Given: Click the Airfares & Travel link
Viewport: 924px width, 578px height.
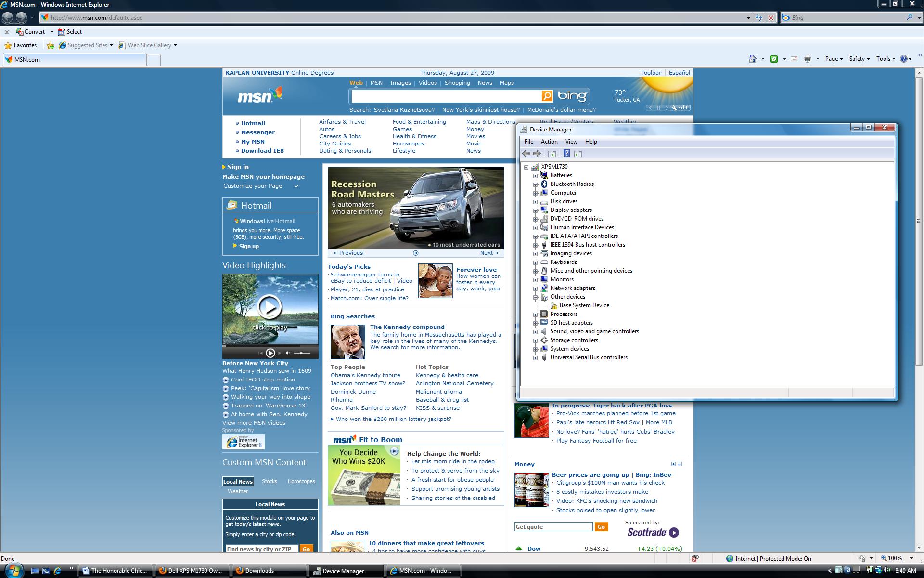Looking at the screenshot, I should (342, 122).
